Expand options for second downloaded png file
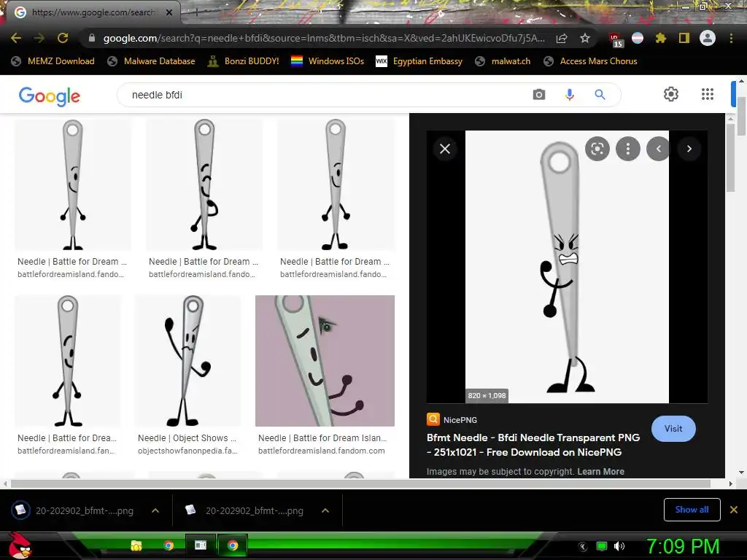Image resolution: width=747 pixels, height=560 pixels. coord(325,510)
